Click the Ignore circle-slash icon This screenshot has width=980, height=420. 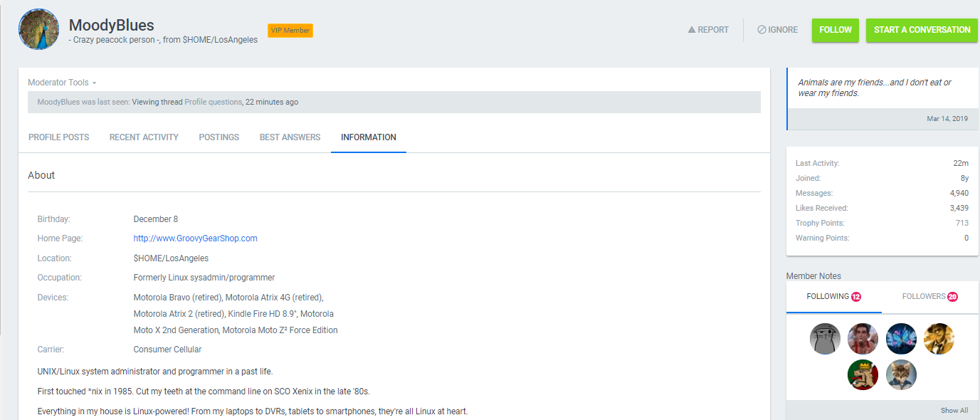click(x=762, y=30)
